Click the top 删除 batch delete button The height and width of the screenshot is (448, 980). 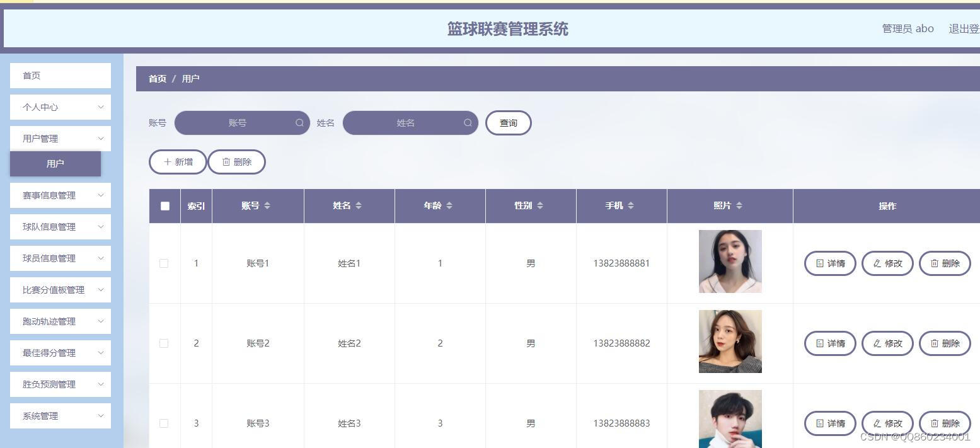pos(237,162)
